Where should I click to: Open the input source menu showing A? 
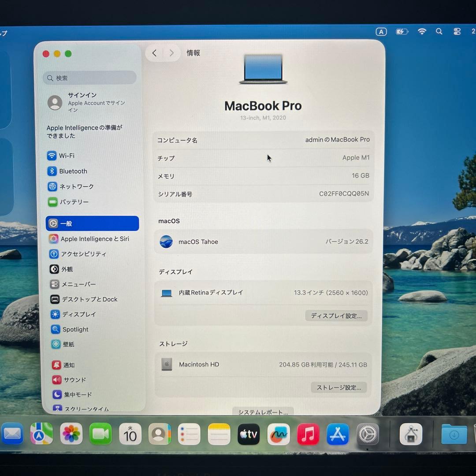[x=381, y=31]
